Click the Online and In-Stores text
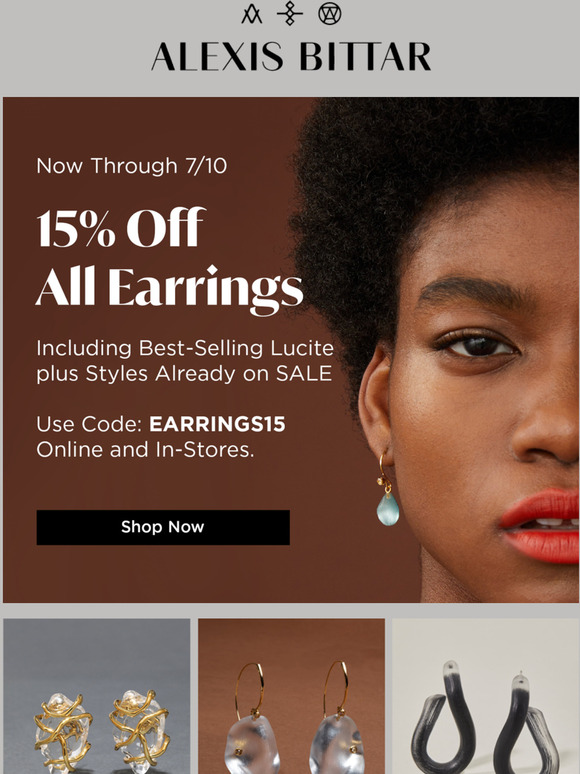The image size is (580, 774). tap(145, 450)
